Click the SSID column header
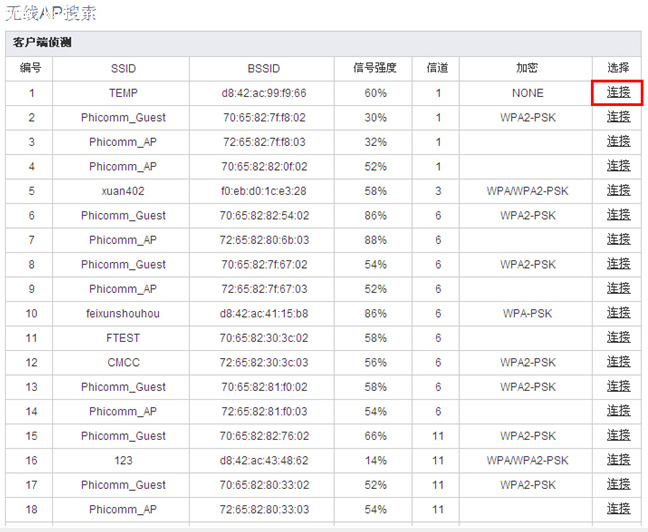648x532 pixels. [x=123, y=68]
